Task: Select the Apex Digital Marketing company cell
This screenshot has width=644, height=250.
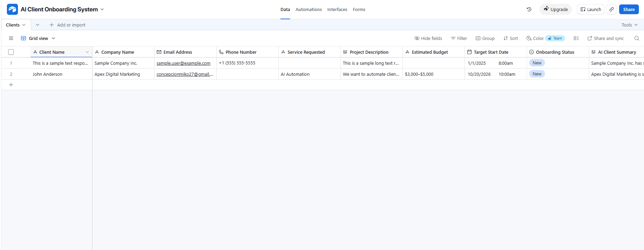Action: (x=123, y=74)
